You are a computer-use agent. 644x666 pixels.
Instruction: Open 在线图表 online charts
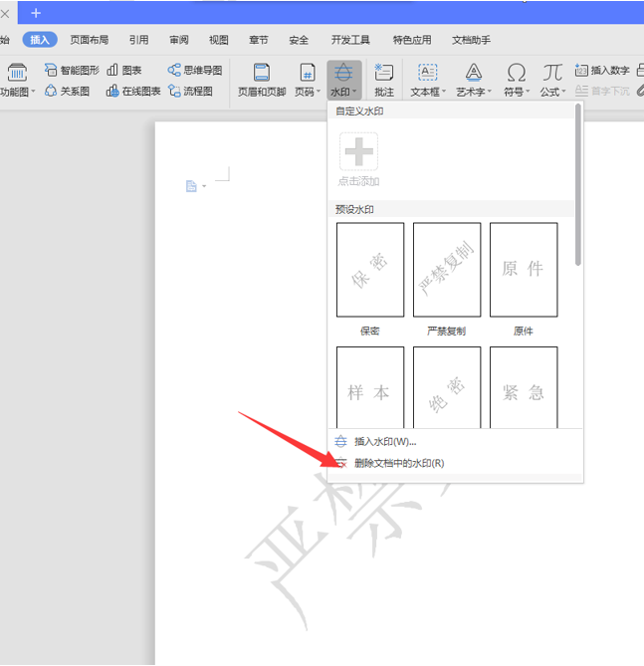[133, 91]
